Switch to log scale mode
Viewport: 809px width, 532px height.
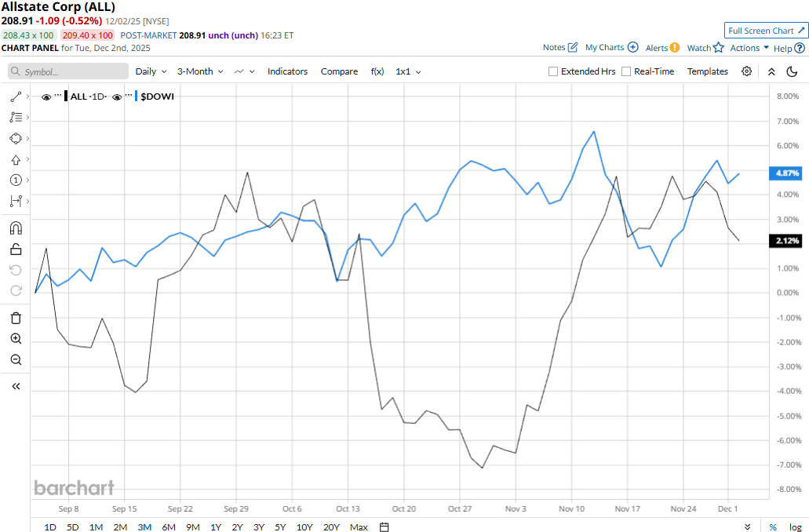click(795, 527)
